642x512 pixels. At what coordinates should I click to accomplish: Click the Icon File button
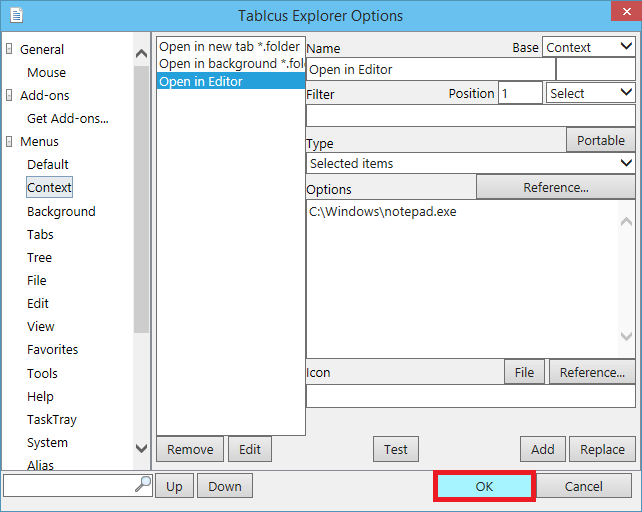(x=524, y=372)
